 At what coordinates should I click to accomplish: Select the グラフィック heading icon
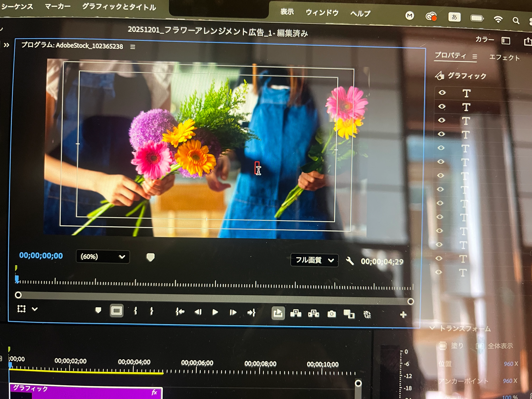[439, 75]
